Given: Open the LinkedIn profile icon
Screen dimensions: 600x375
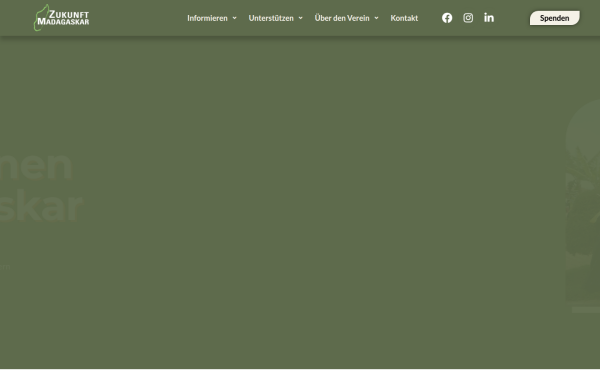Looking at the screenshot, I should point(489,18).
